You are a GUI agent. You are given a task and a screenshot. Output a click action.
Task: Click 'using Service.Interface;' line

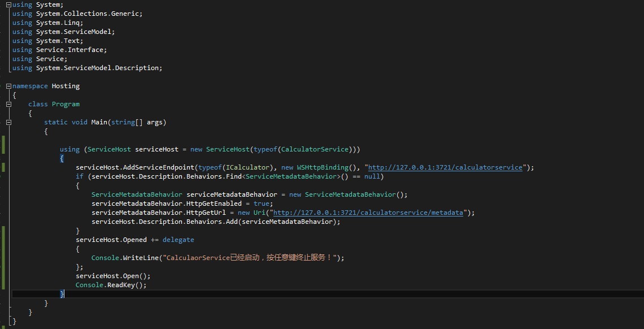tap(59, 50)
